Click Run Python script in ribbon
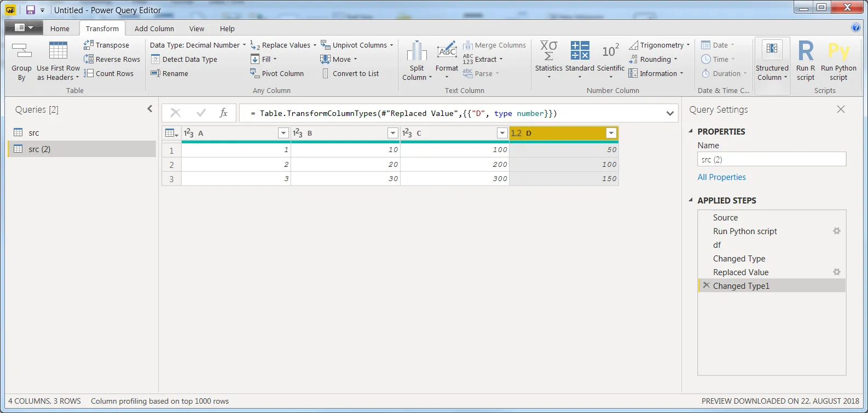 click(838, 61)
